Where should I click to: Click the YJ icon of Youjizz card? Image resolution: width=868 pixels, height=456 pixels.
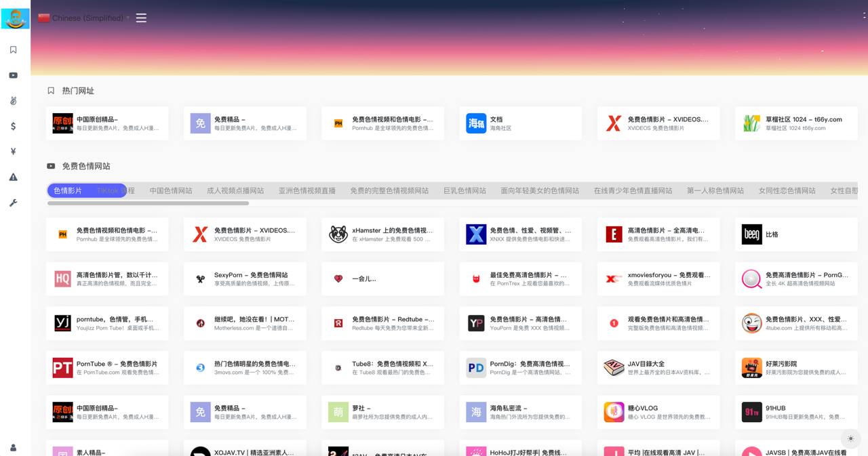[x=62, y=323]
